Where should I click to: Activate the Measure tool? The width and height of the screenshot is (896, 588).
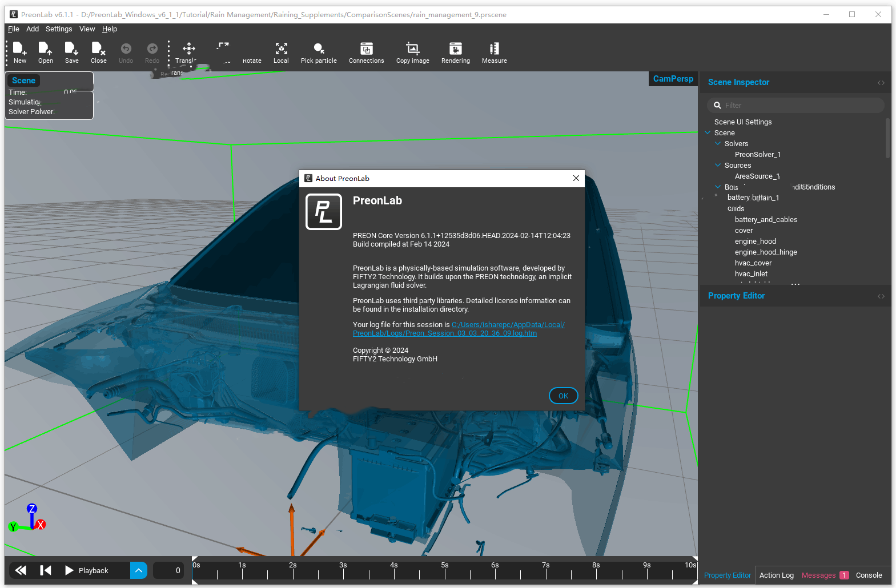[x=495, y=53]
